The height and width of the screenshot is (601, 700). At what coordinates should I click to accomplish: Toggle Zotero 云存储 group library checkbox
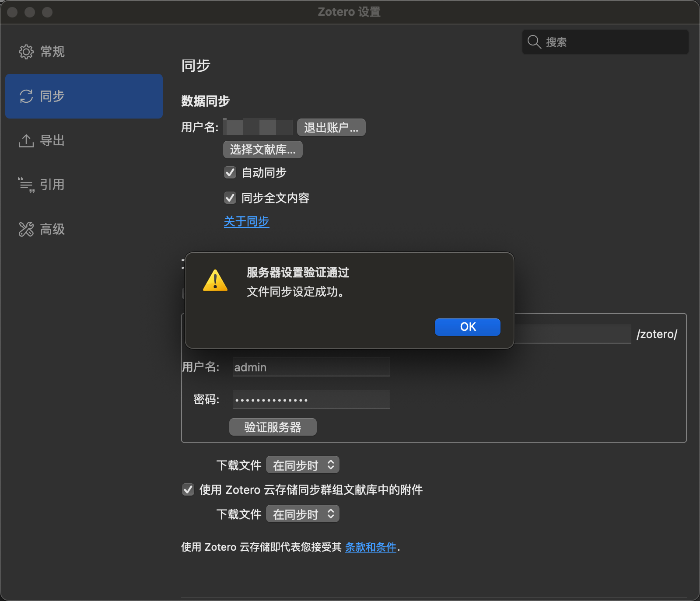click(x=188, y=489)
